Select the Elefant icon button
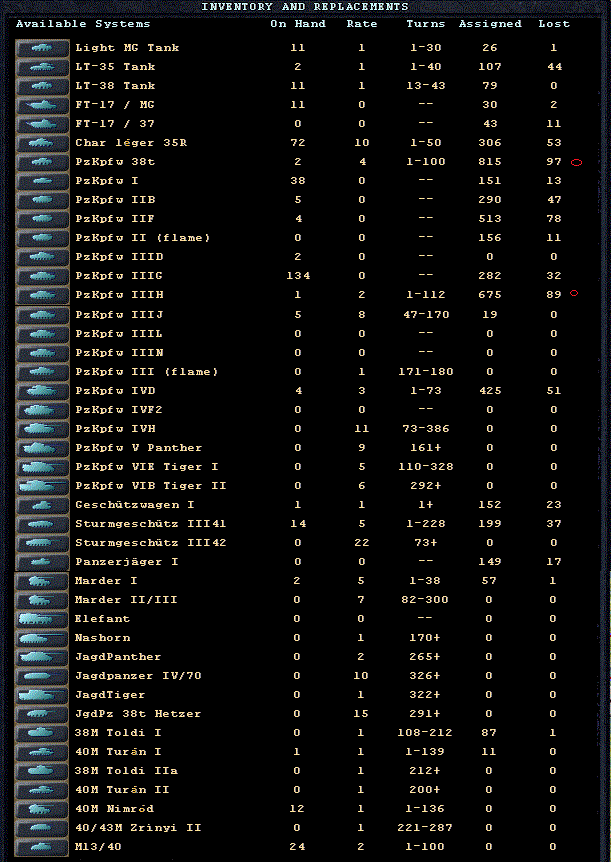This screenshot has height=862, width=611. [42, 620]
